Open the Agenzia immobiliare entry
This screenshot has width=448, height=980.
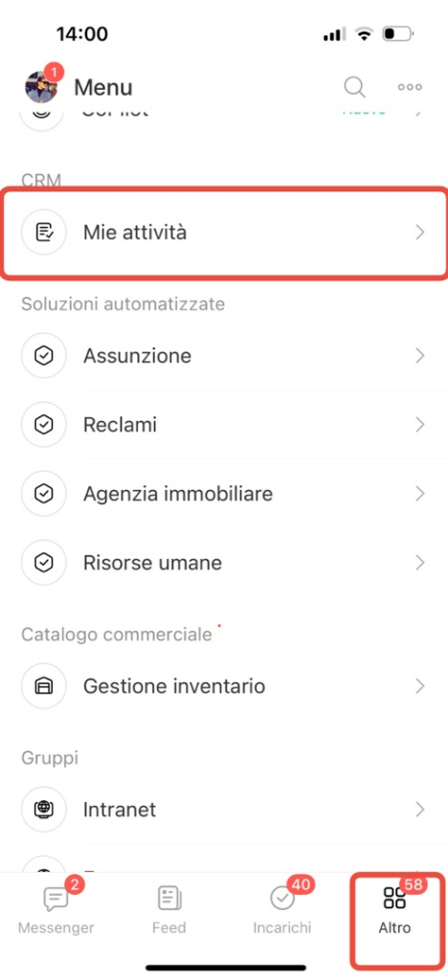click(224, 494)
